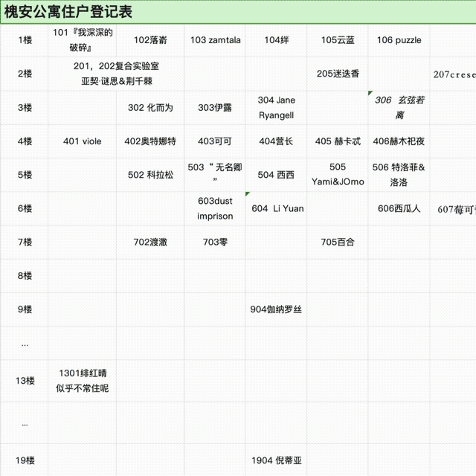Click italic cell 306 玄弦若离

click(399, 108)
